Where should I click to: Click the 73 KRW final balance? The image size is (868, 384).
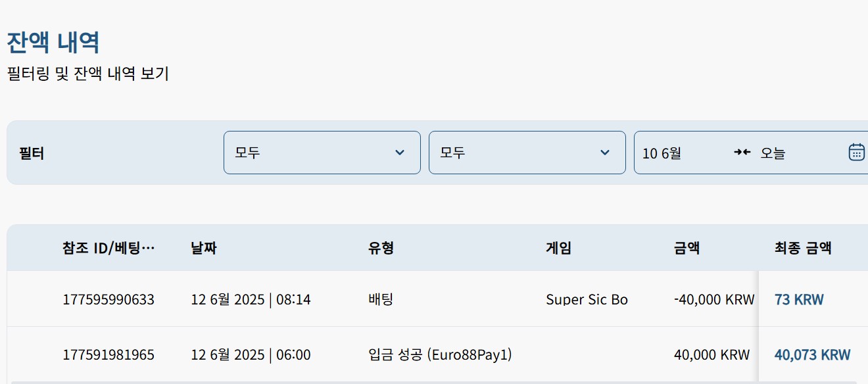(x=799, y=300)
